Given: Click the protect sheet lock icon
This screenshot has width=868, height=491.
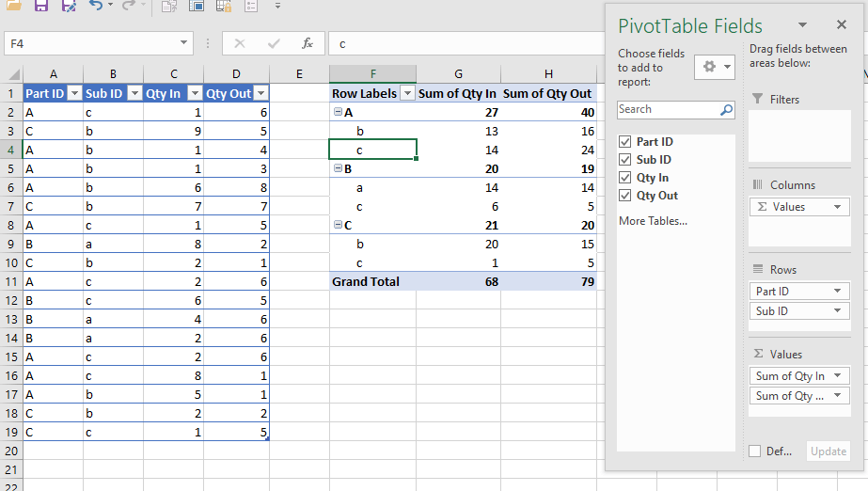Looking at the screenshot, I should coord(224,6).
